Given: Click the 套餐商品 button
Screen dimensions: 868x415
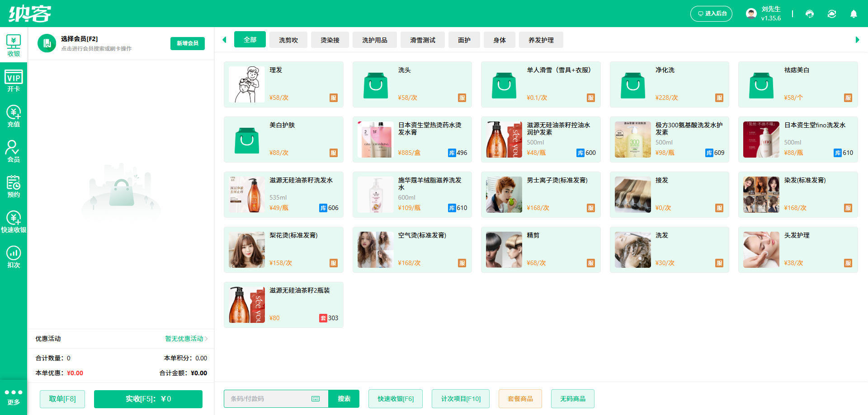Looking at the screenshot, I should (520, 399).
